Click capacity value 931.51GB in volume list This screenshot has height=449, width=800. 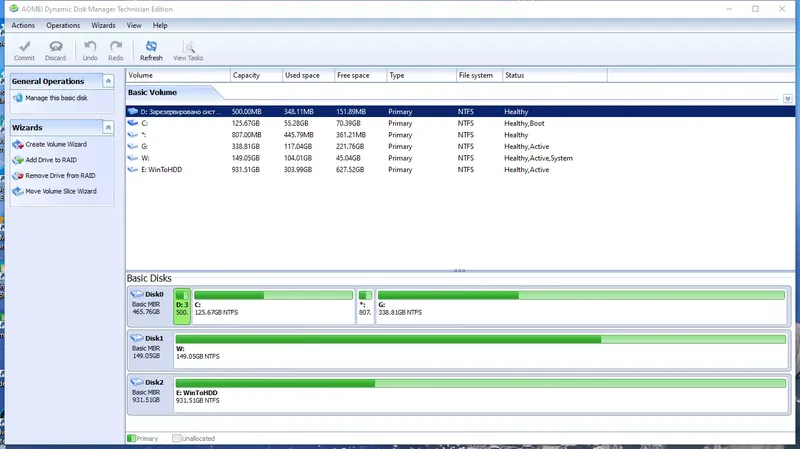pos(246,169)
